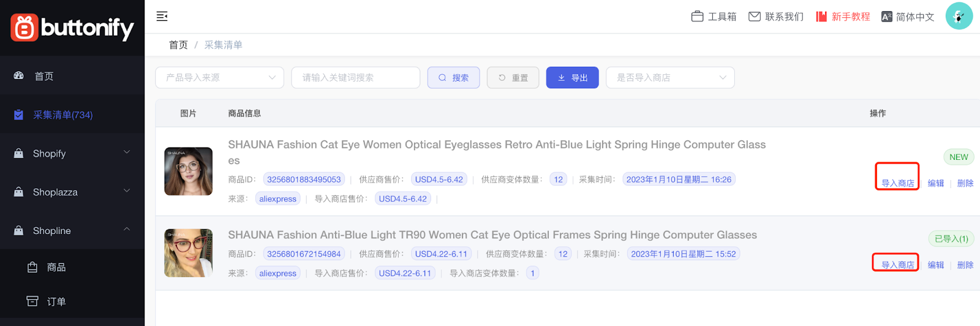Open the product import source dropdown

click(219, 78)
